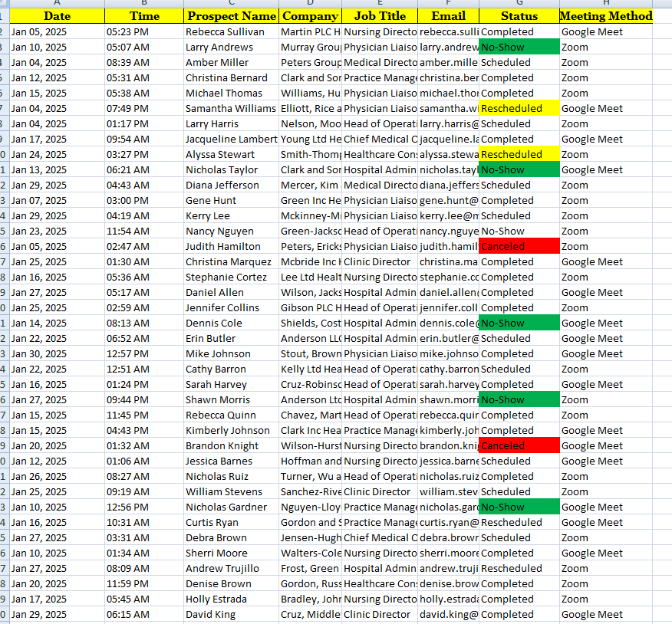Click yellow Rescheduled cell for Samantha Williams
The width and height of the screenshot is (672, 624).
pyautogui.click(x=519, y=109)
